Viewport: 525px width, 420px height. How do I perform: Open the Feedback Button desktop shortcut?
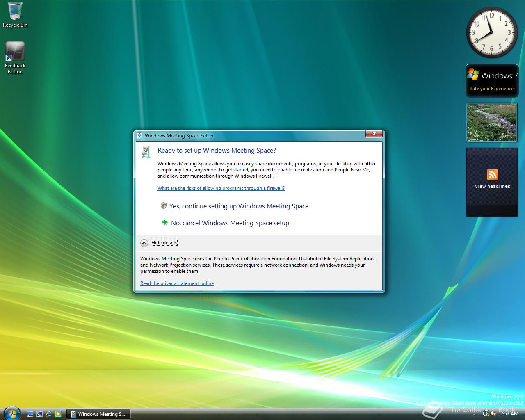[15, 58]
